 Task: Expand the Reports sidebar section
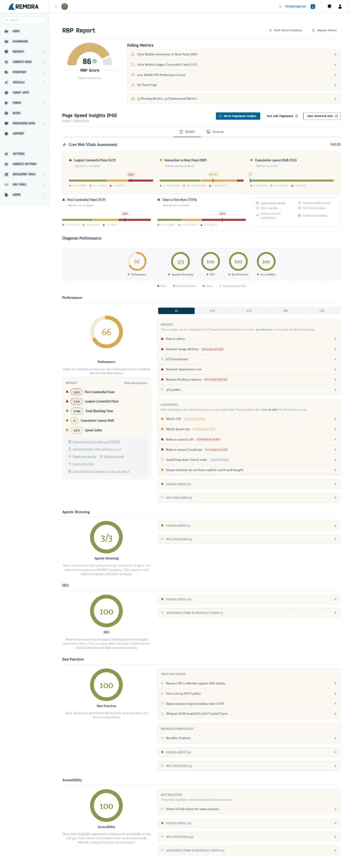point(24,51)
